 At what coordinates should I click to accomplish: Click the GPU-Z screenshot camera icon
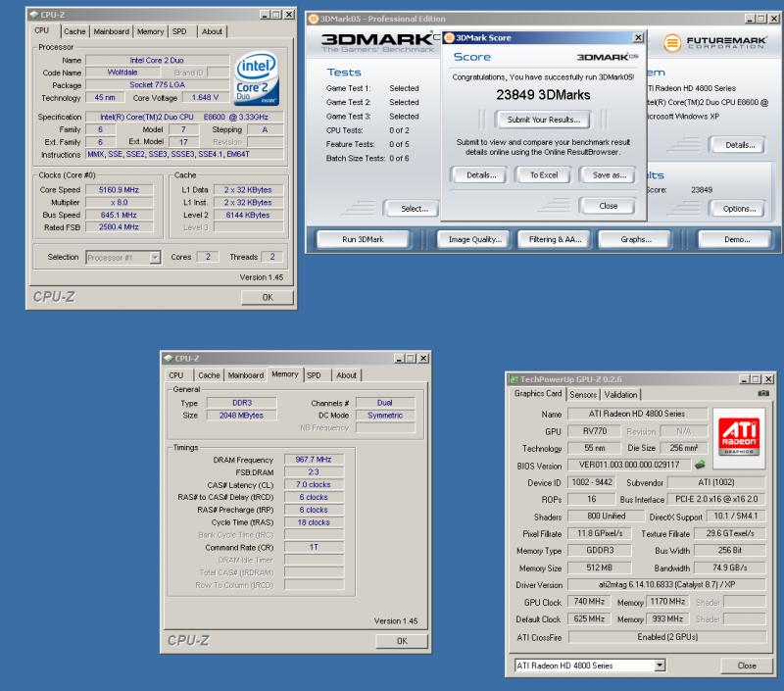tap(763, 393)
